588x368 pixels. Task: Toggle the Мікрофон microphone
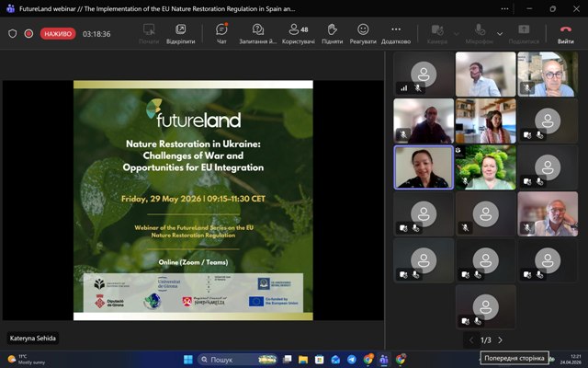(x=480, y=33)
